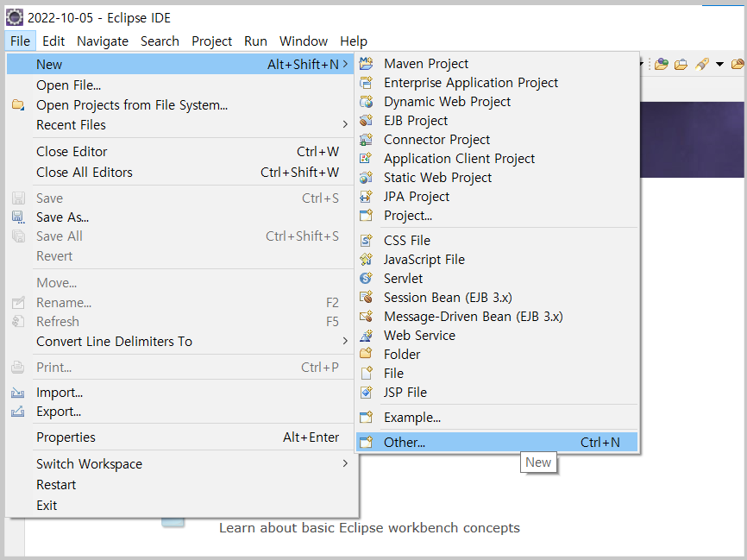Click the Servlet icon
This screenshot has width=747, height=560.
click(x=366, y=279)
